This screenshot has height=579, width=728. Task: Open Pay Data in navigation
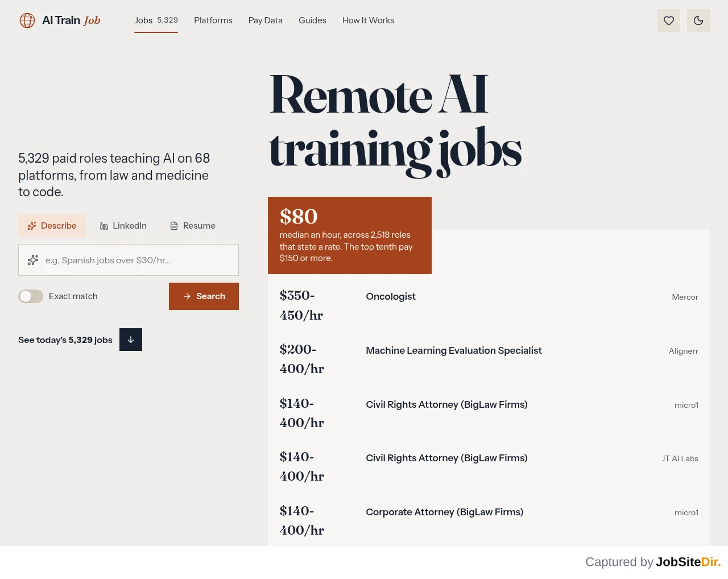[266, 20]
